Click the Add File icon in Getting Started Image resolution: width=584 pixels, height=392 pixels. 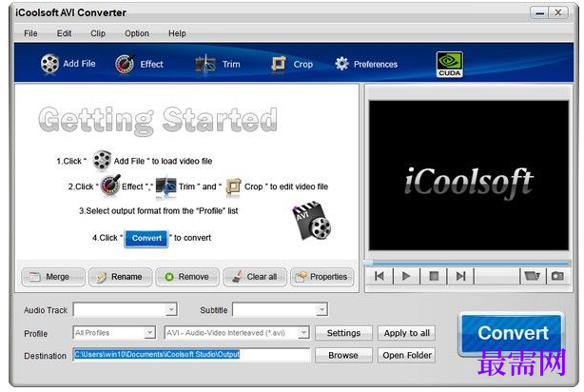(x=102, y=160)
